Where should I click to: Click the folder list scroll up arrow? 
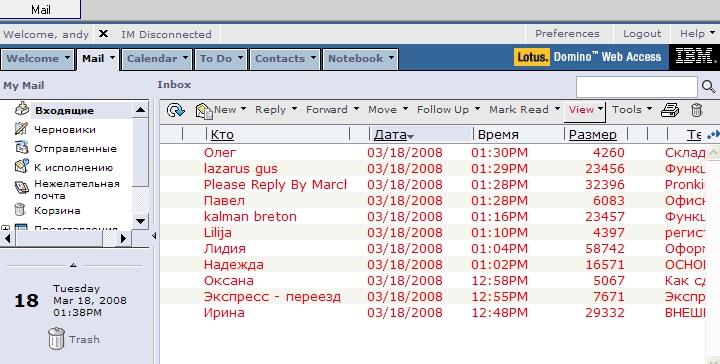[141, 109]
